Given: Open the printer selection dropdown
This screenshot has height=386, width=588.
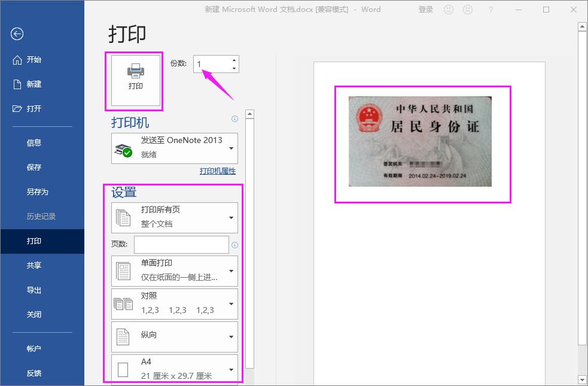Looking at the screenshot, I should (231, 148).
